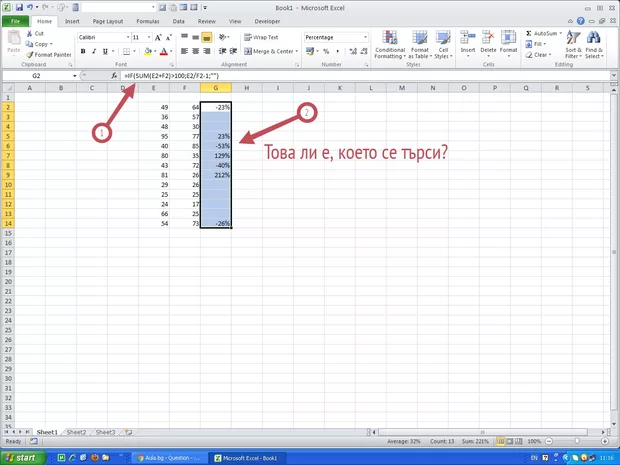
Task: Apply Comma Style number format
Action: [x=337, y=51]
